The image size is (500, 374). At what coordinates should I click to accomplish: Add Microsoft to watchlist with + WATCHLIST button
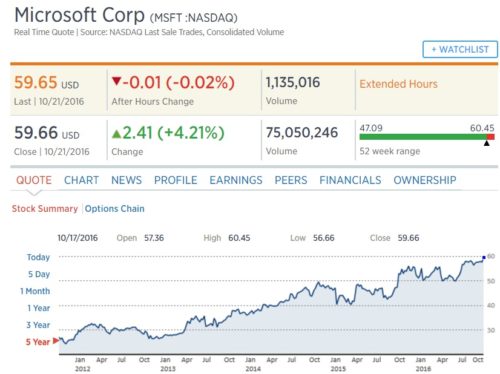pos(460,49)
